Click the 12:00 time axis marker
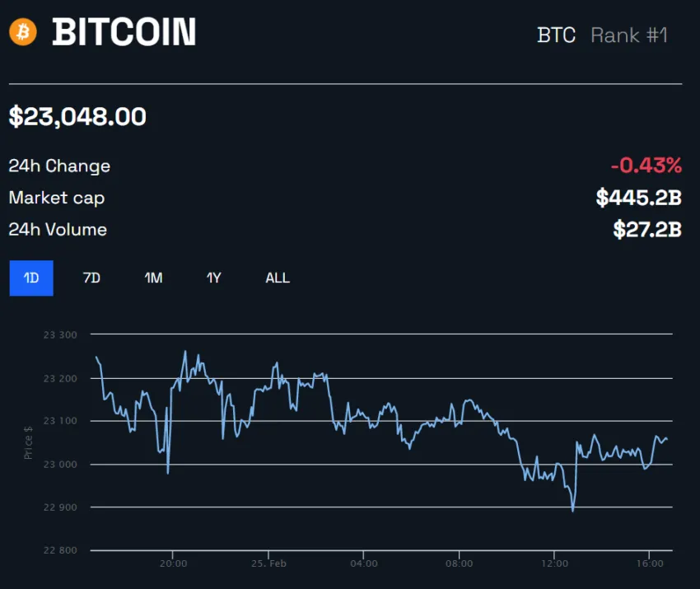700x589 pixels. pyautogui.click(x=554, y=563)
